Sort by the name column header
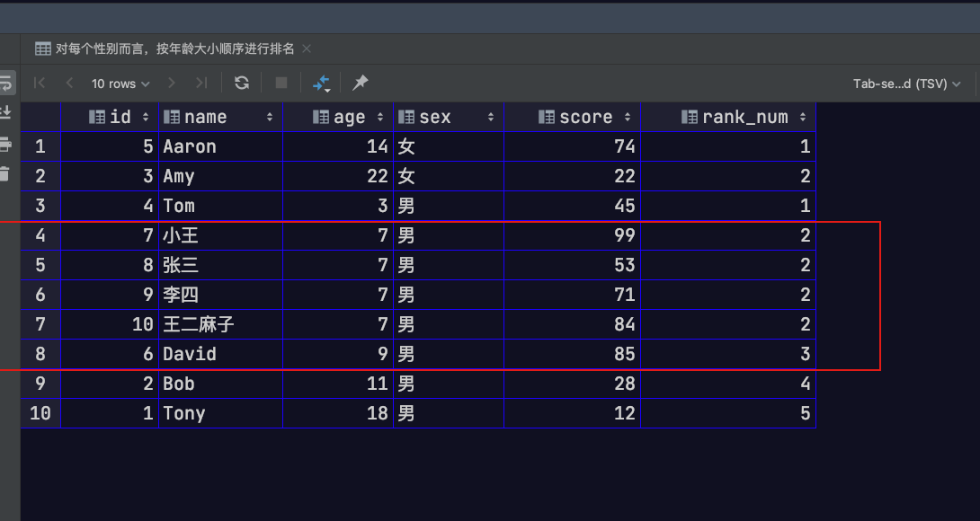 221,117
